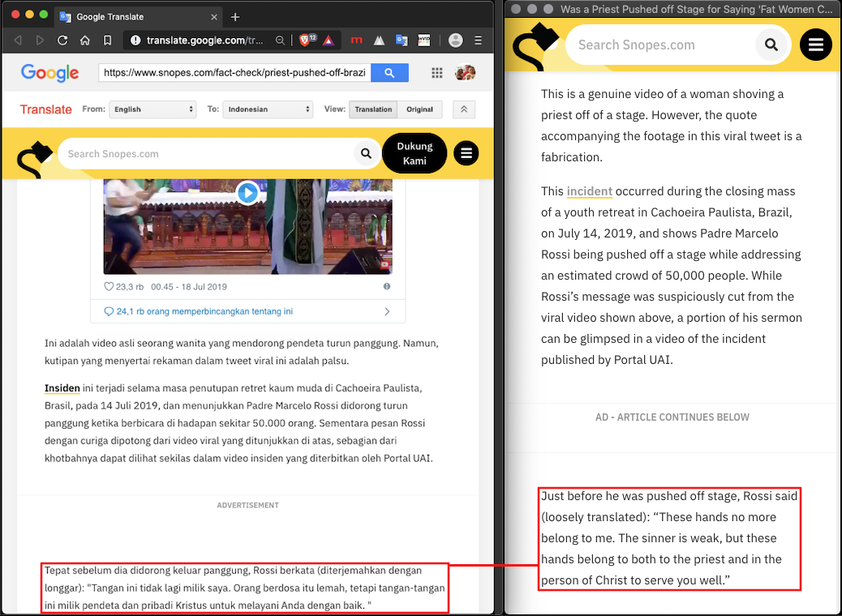Click the Dukung Kami button
The height and width of the screenshot is (616, 842).
click(415, 153)
